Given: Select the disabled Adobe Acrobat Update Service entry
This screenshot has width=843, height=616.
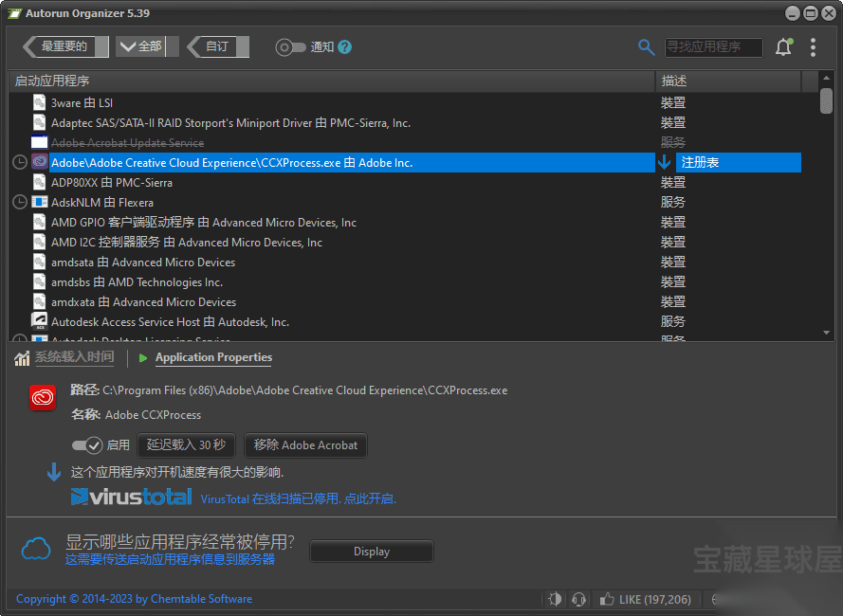Looking at the screenshot, I should pos(127,143).
